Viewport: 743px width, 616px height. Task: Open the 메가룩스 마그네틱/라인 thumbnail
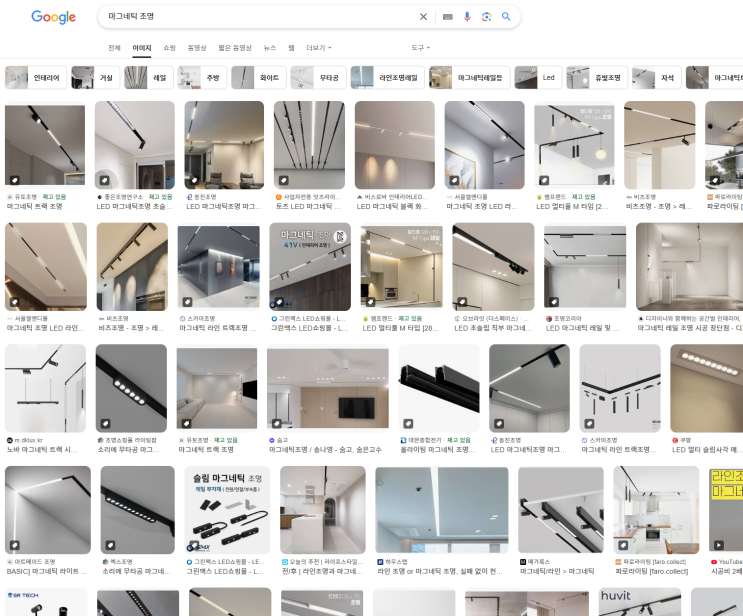tap(561, 510)
